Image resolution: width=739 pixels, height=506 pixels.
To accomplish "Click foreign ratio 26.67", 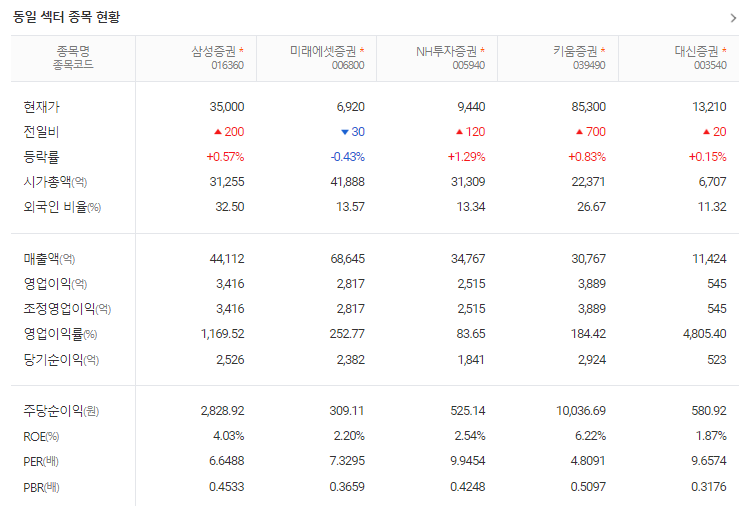I will pyautogui.click(x=592, y=207).
